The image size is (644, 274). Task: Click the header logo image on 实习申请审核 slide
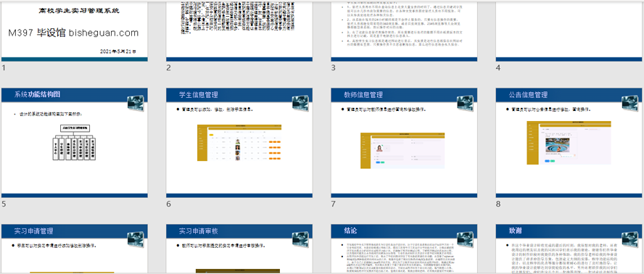click(300, 239)
